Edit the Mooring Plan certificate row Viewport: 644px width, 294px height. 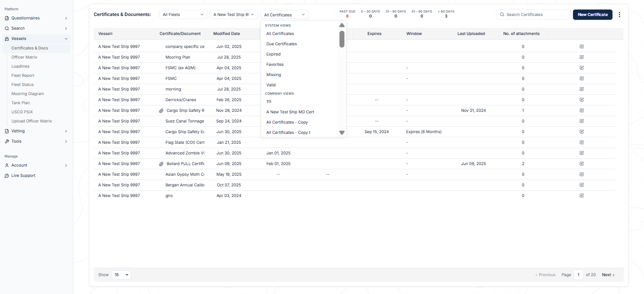click(x=582, y=57)
